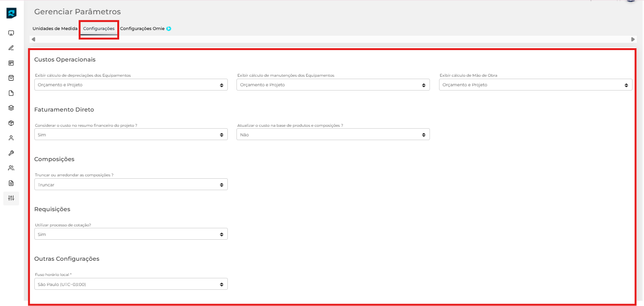This screenshot has height=306, width=644.
Task: Open the Mão de Obra calculation dropdown
Action: (535, 85)
